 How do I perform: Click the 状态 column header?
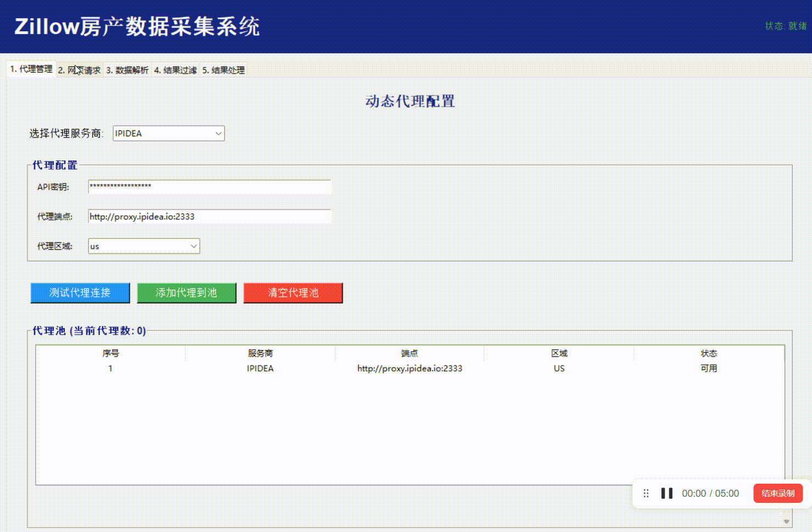coord(709,353)
